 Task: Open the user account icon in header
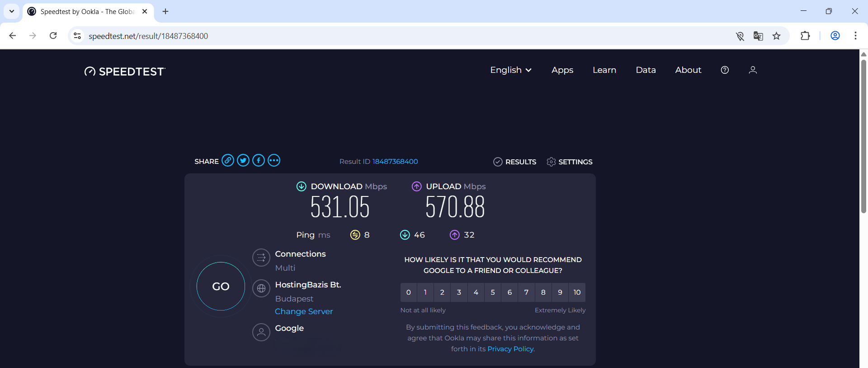coord(753,70)
